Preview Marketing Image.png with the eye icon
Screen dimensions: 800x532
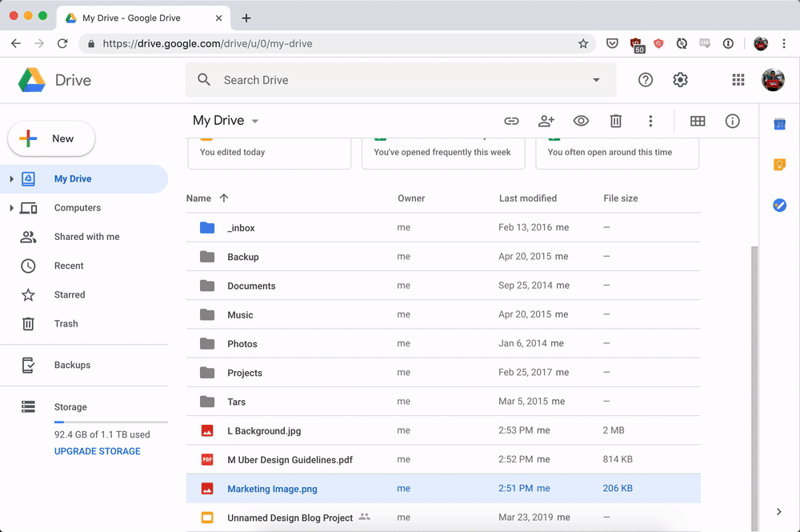click(581, 121)
